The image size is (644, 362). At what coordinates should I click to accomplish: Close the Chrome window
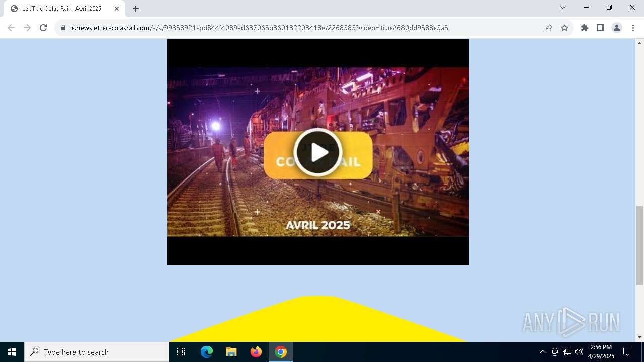click(632, 8)
